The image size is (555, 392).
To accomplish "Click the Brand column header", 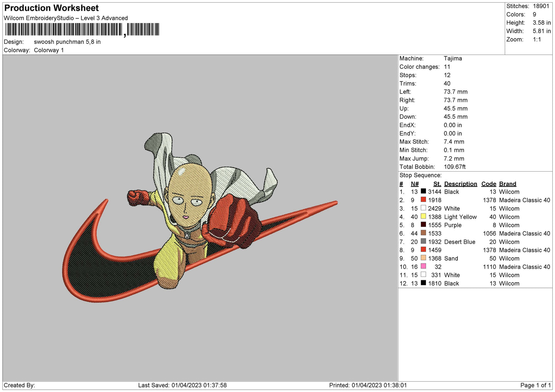I will 507,184.
